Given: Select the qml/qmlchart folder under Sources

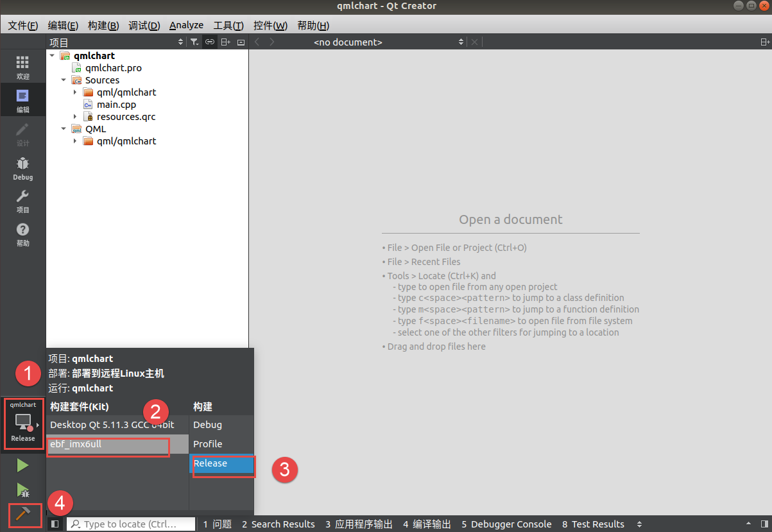Looking at the screenshot, I should click(x=126, y=92).
